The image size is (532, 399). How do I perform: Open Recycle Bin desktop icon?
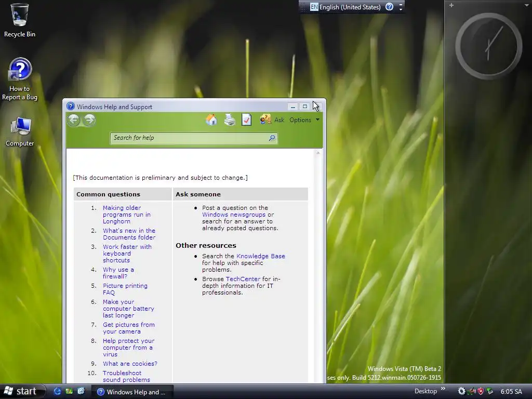pyautogui.click(x=19, y=20)
